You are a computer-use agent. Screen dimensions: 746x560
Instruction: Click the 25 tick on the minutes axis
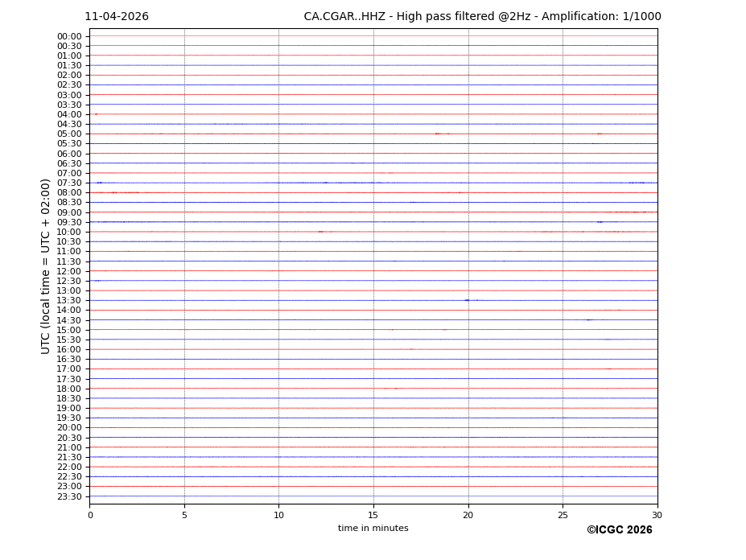563,515
